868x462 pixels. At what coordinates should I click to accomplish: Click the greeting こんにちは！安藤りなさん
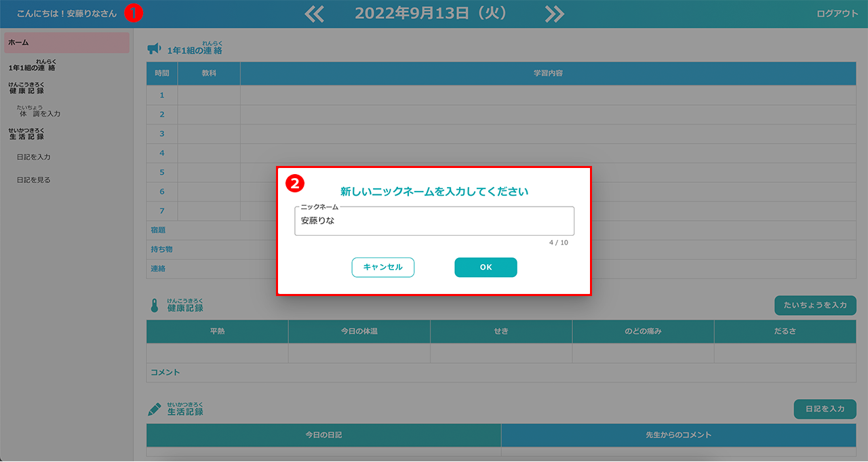pyautogui.click(x=66, y=14)
